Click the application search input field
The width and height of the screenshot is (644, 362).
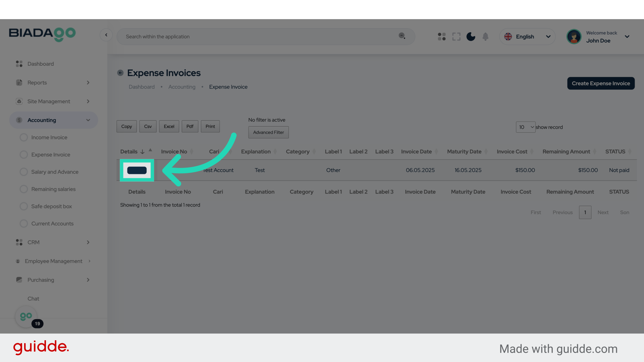pyautogui.click(x=258, y=37)
